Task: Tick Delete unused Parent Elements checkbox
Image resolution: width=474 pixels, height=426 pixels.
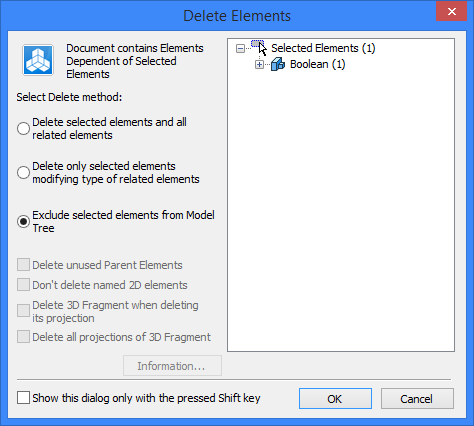Action: 23,265
